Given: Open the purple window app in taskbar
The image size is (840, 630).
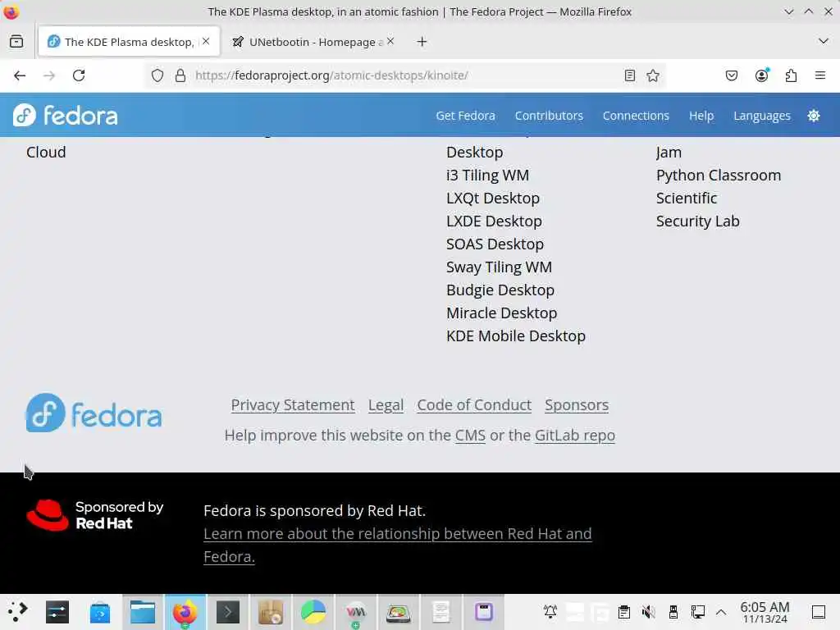Looking at the screenshot, I should point(484,612).
